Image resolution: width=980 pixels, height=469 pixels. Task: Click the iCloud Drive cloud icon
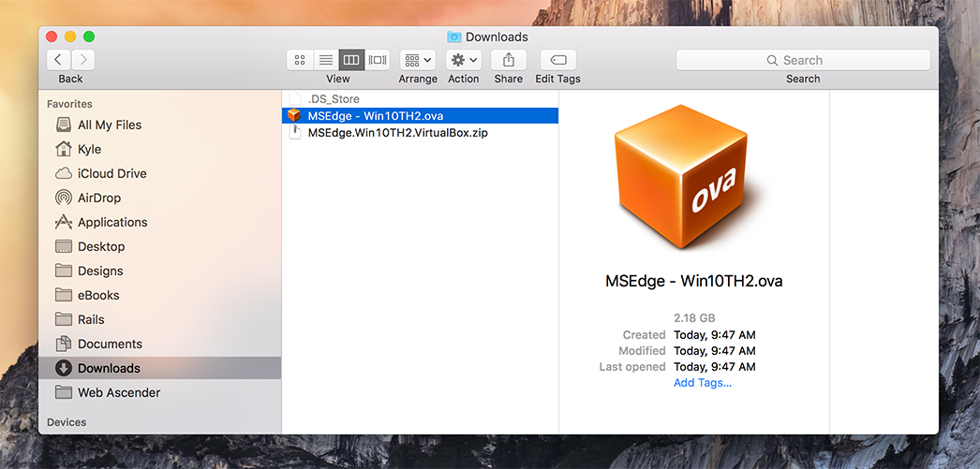pos(63,173)
